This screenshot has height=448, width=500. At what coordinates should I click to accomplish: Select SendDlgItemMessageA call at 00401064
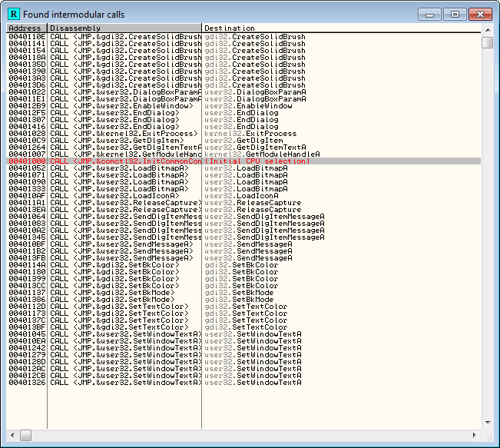click(243, 217)
